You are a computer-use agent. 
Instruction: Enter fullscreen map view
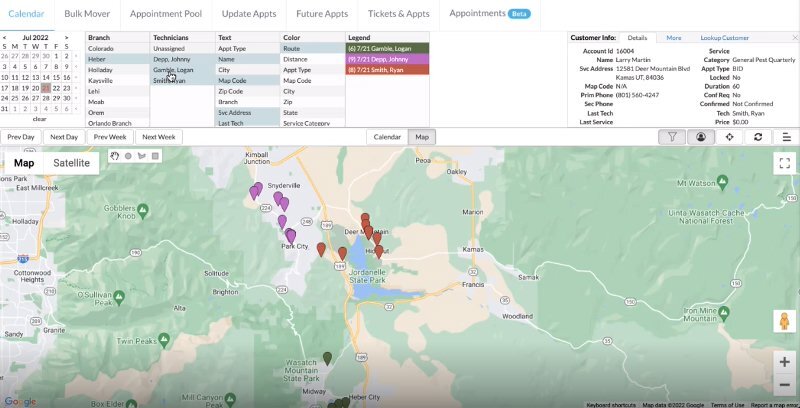click(x=785, y=163)
